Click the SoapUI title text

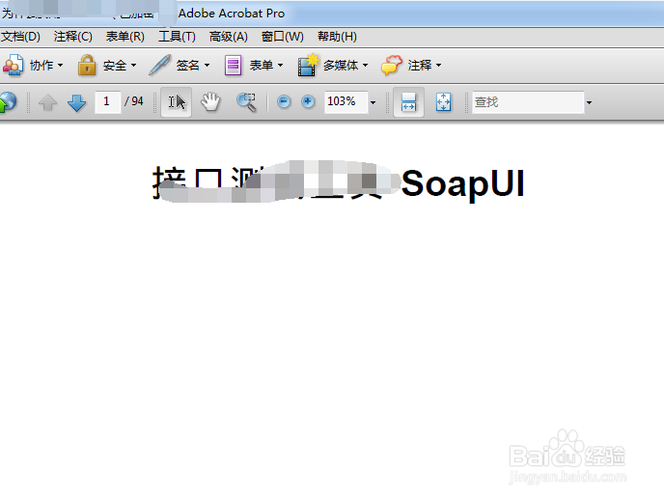click(x=463, y=183)
